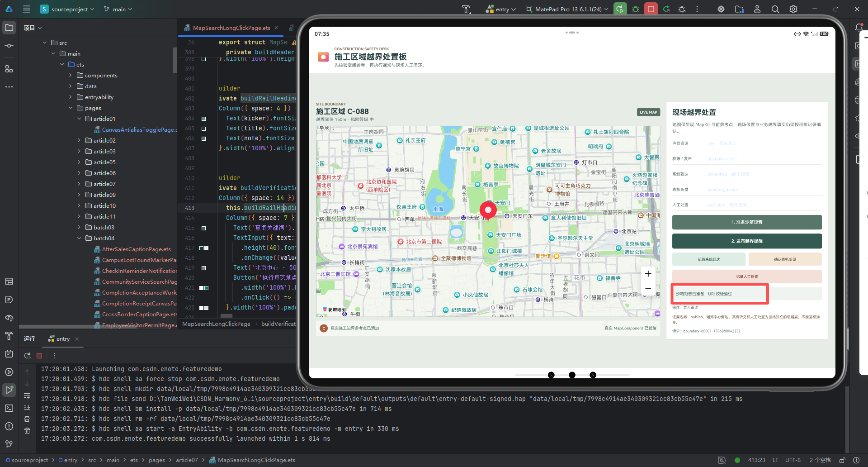Open IDE settings gear

(793, 9)
